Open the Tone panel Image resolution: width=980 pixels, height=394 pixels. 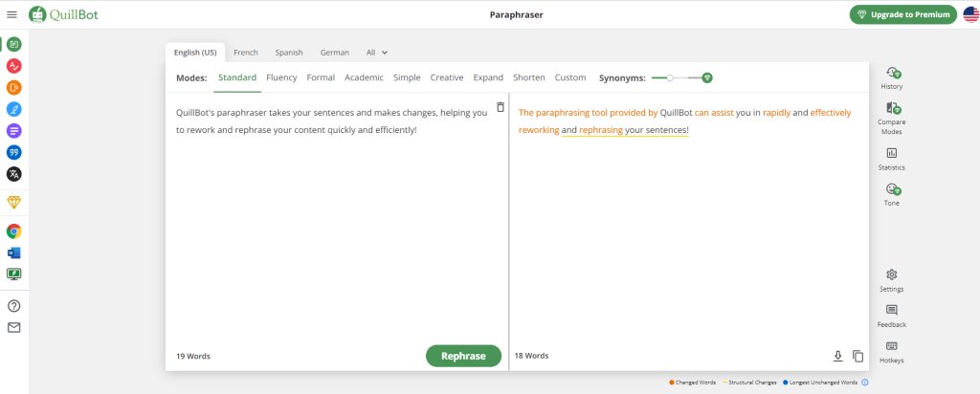[x=891, y=195]
